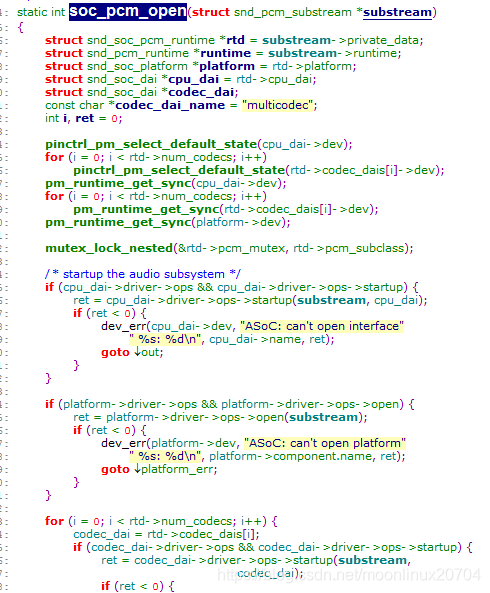Click the mutex_lock_nested function call
The width and height of the screenshot is (490, 593).
109,248
